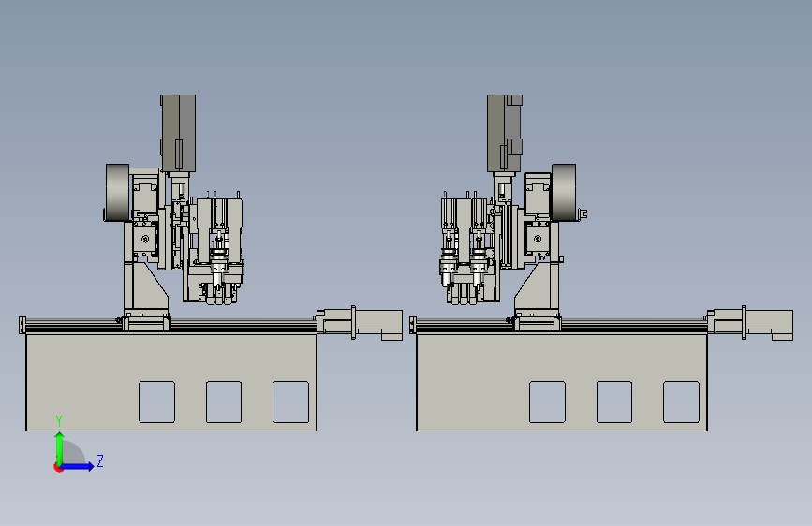Click the red X axis dot at triad origin

58,467
